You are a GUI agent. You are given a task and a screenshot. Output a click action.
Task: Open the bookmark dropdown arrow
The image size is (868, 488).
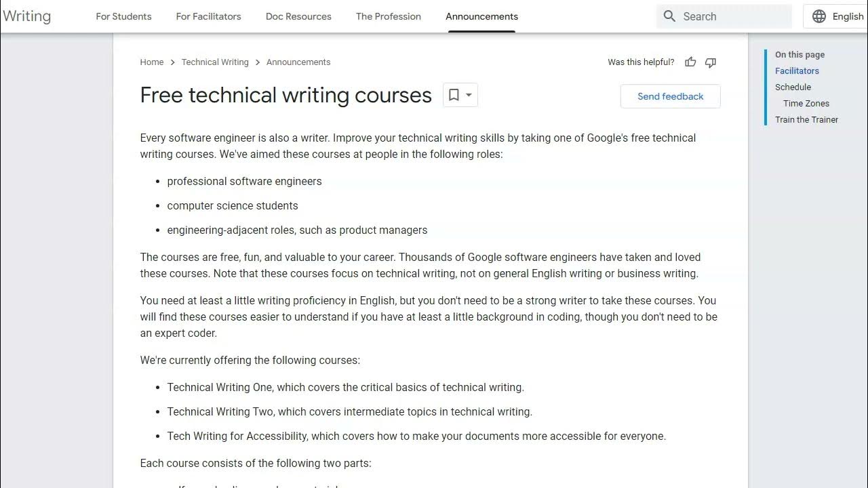click(x=469, y=95)
